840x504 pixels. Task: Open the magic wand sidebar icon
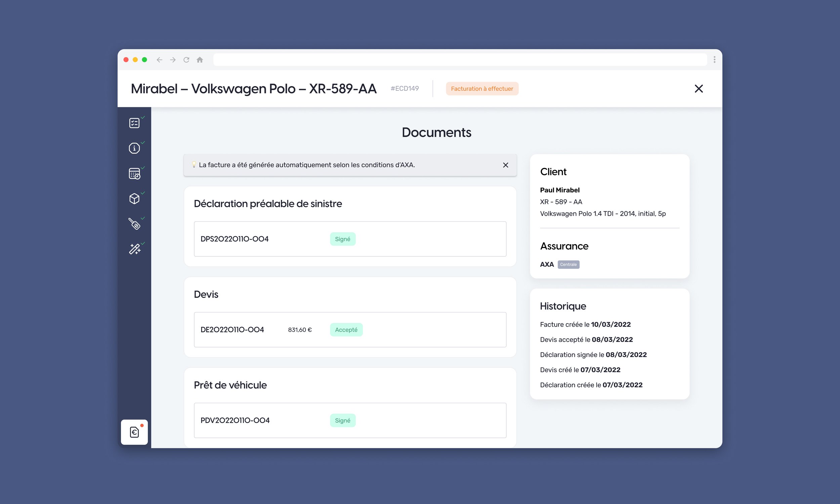coord(134,249)
